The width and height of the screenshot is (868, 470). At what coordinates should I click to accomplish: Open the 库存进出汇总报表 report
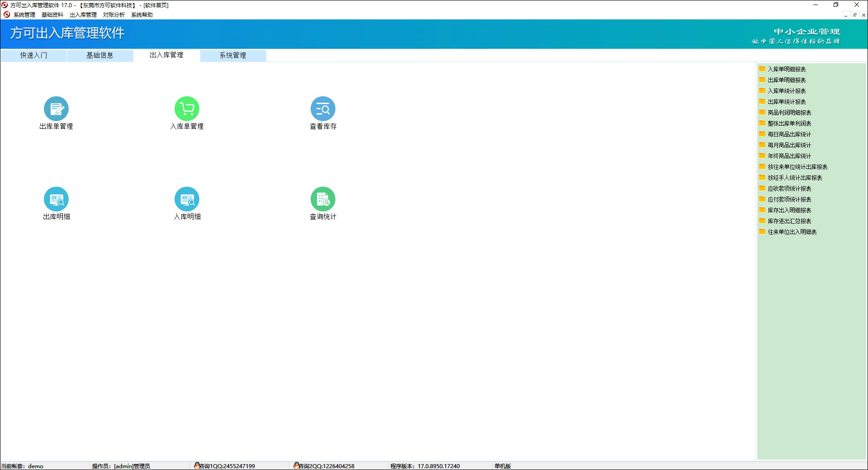[x=789, y=221]
